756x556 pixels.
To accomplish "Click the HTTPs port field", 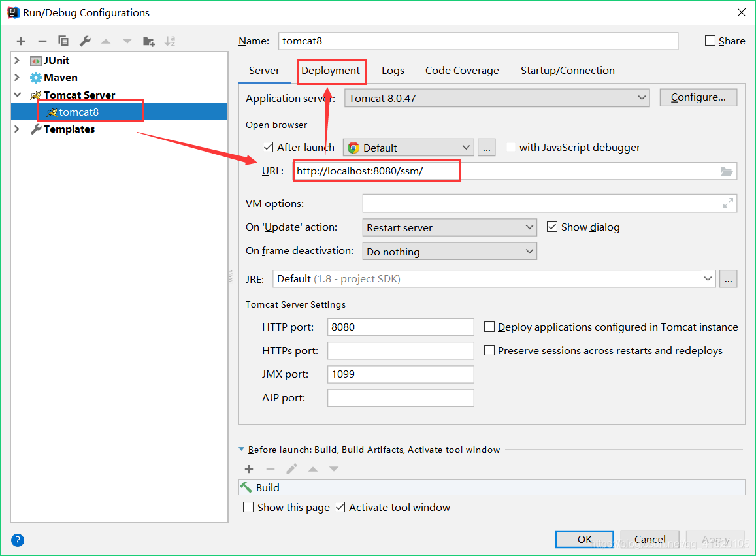I will coord(401,351).
